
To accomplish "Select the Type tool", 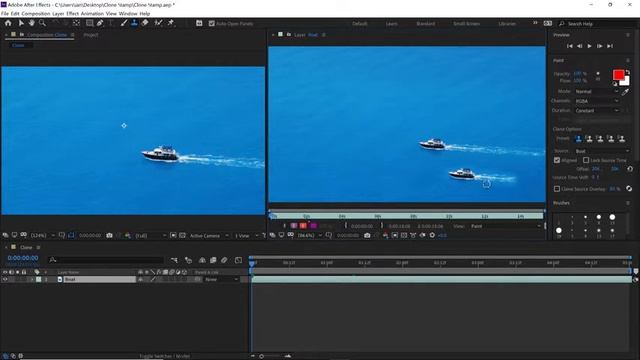I will coord(111,23).
